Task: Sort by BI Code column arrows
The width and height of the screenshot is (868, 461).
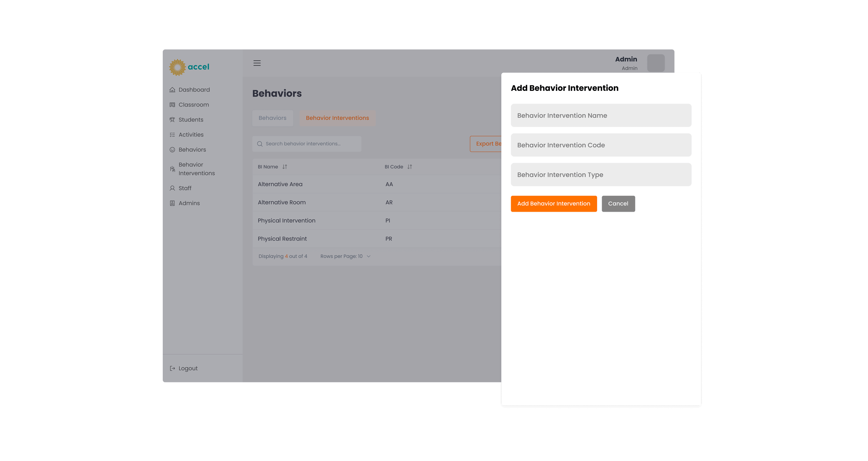Action: (409, 167)
